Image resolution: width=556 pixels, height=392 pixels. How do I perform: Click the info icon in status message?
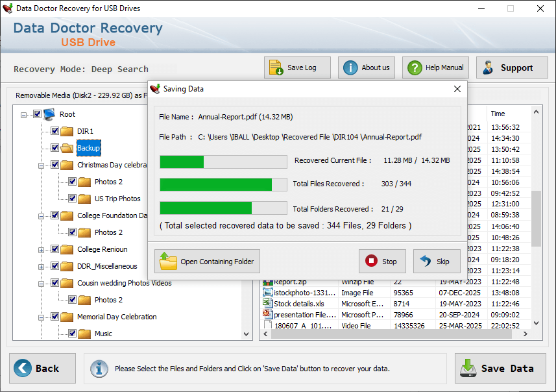(x=99, y=369)
